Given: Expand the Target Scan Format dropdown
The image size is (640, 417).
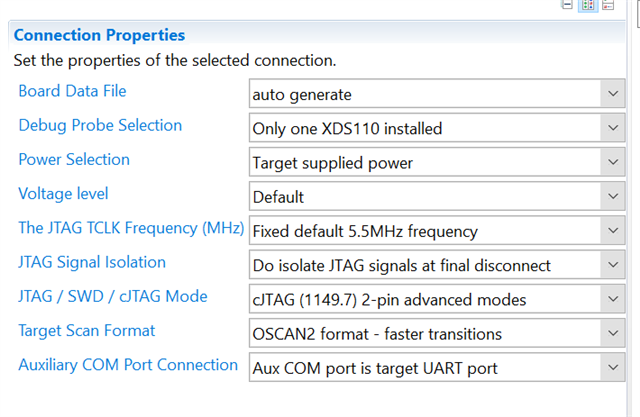Looking at the screenshot, I should 612,333.
